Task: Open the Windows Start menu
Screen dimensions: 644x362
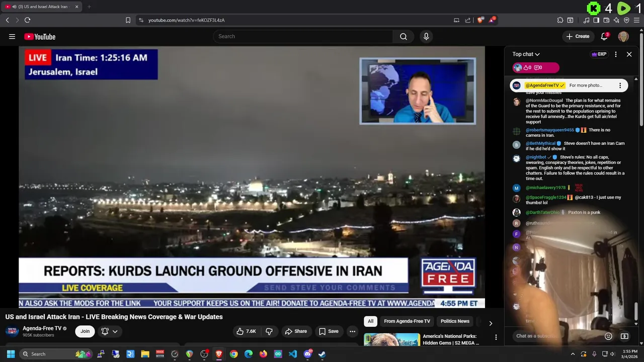Action: tap(11, 354)
